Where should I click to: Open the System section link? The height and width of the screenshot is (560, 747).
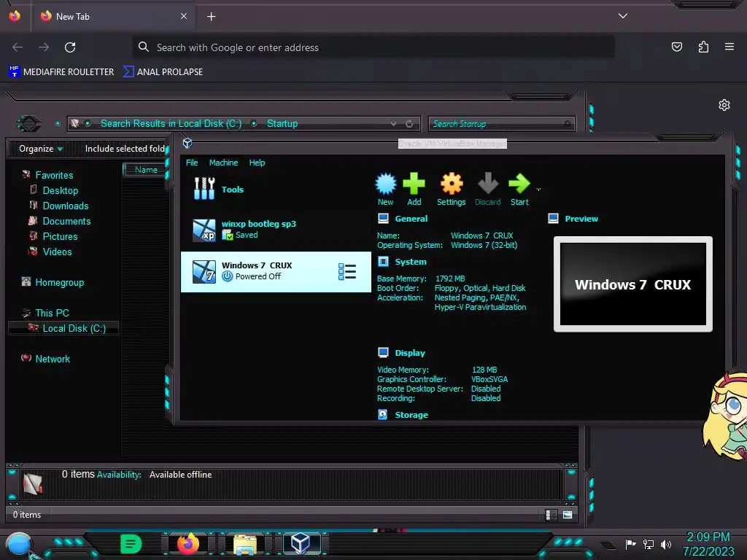pos(411,262)
